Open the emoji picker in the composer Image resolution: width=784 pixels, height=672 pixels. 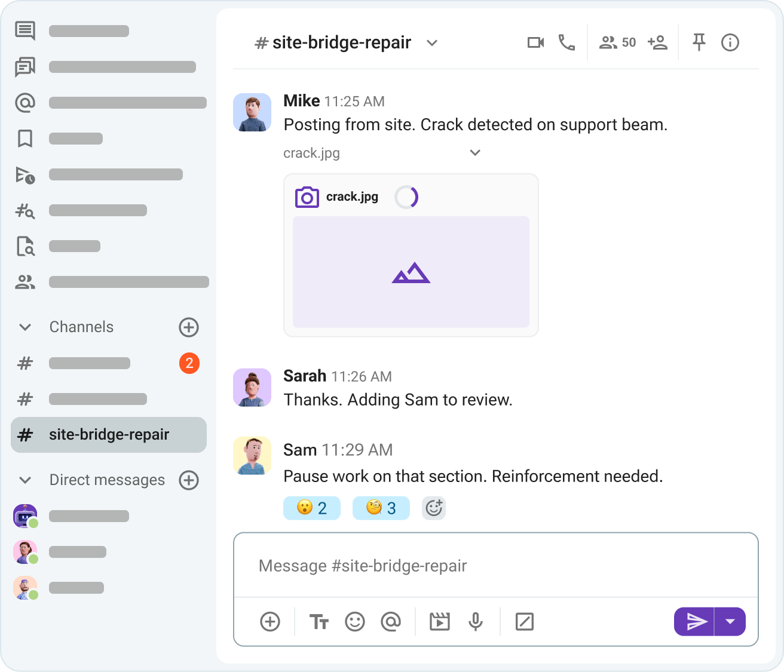(x=355, y=621)
